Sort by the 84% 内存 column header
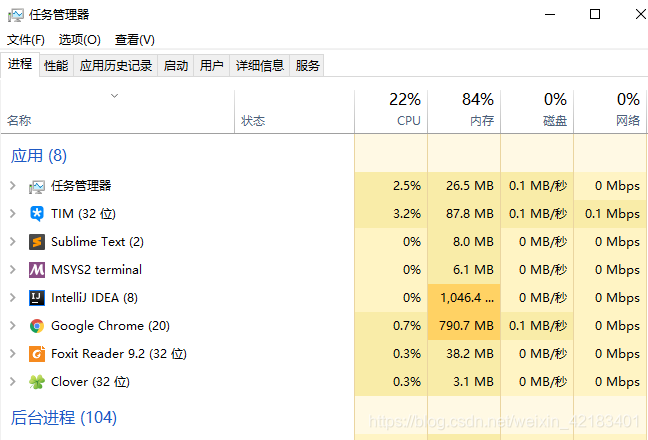Screen dimensions: 648x440 pyautogui.click(x=464, y=112)
